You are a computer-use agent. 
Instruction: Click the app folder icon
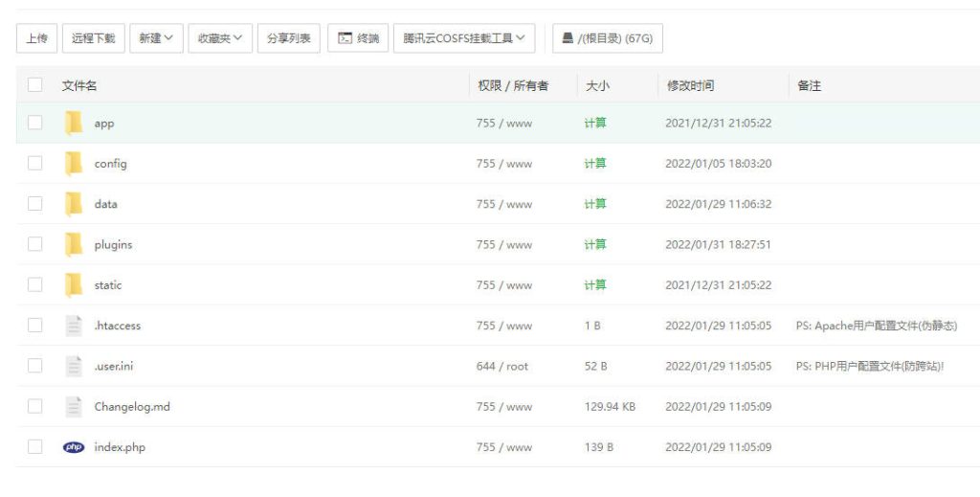click(74, 123)
